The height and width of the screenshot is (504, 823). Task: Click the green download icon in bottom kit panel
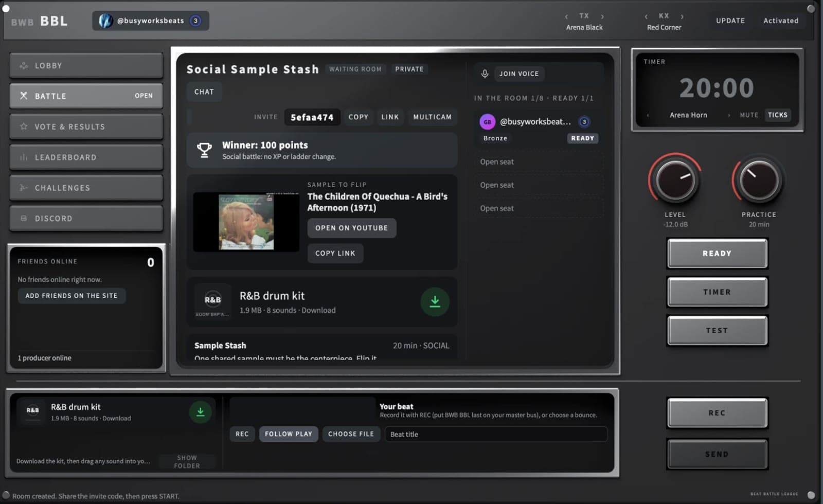(x=200, y=412)
